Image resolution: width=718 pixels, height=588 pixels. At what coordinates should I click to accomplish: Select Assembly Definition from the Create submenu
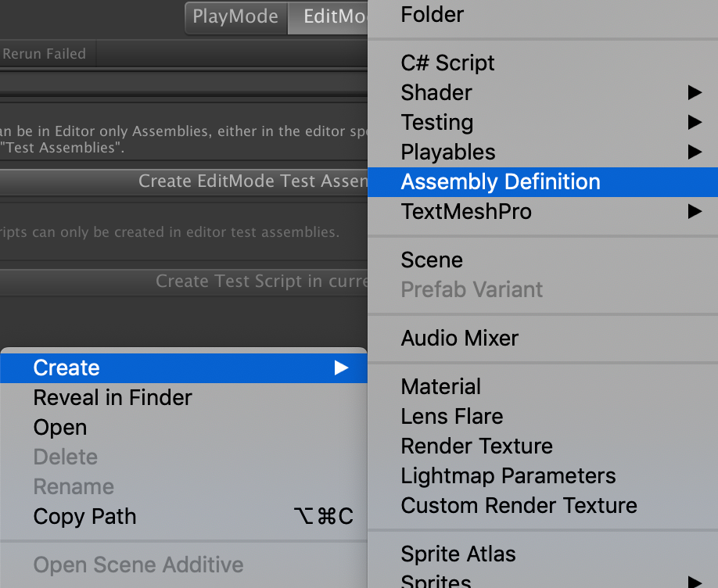pyautogui.click(x=500, y=181)
